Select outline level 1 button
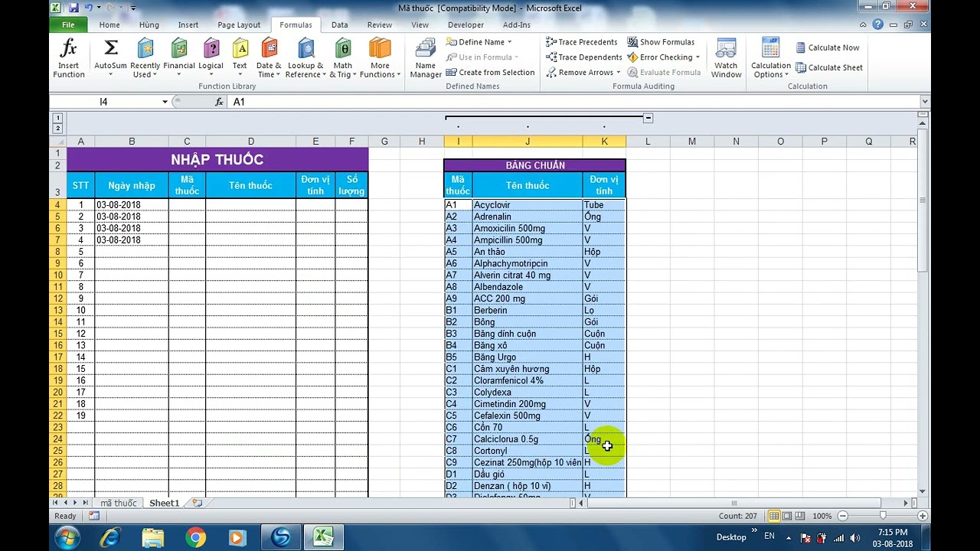Viewport: 980px width, 551px height. pos(57,118)
